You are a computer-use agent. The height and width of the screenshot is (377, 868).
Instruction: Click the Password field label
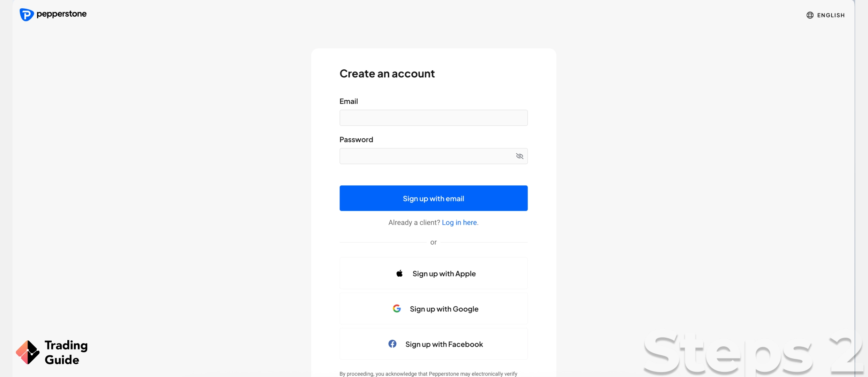[x=356, y=140]
